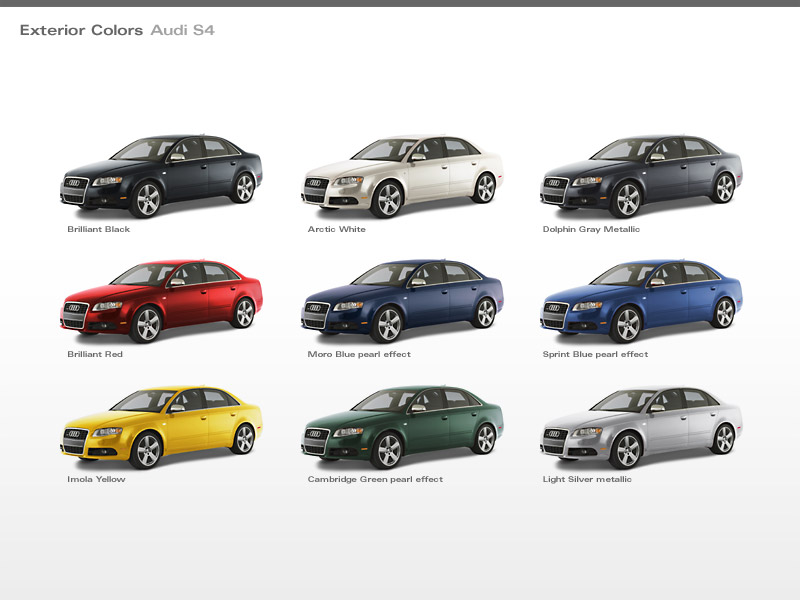Click the Audi S4 title text

coord(183,30)
